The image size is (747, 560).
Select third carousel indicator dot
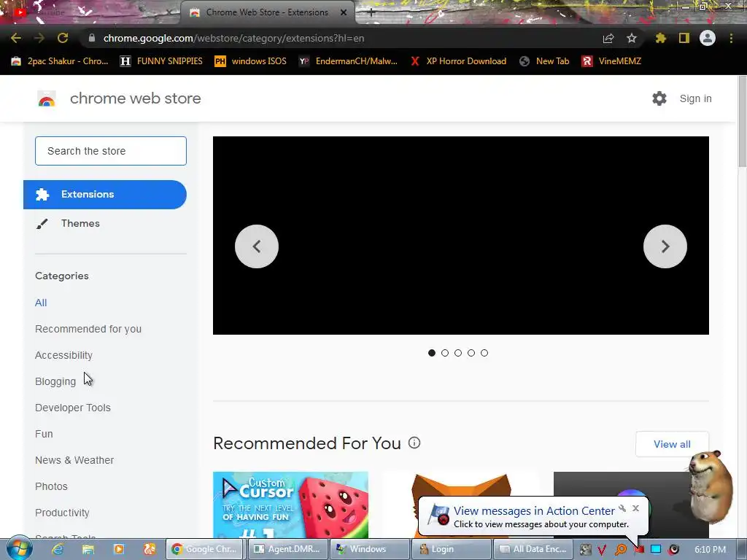coord(458,353)
